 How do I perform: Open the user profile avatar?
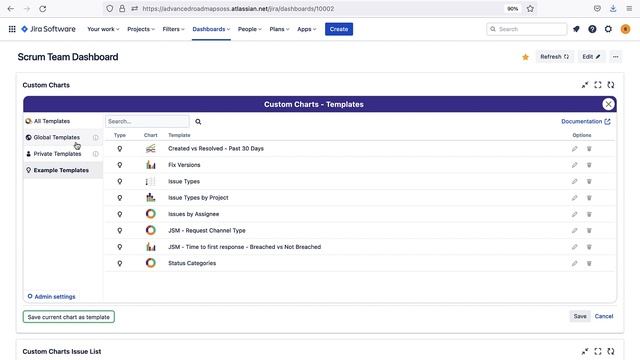point(625,29)
